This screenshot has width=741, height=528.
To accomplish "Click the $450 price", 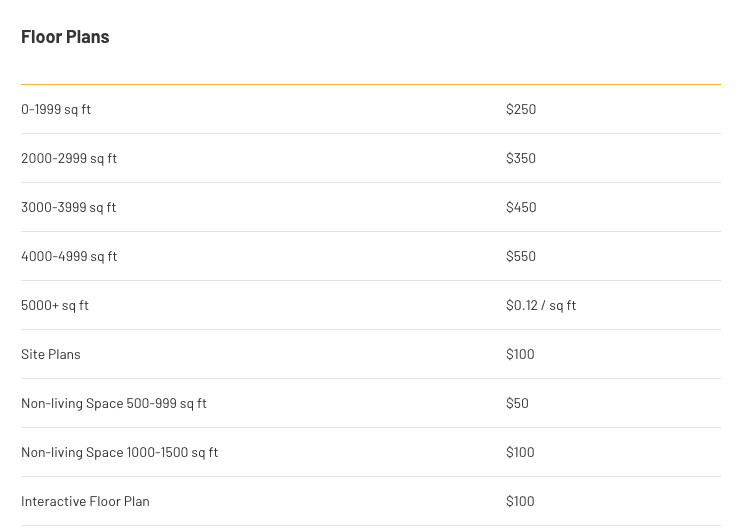I will click(x=521, y=208).
